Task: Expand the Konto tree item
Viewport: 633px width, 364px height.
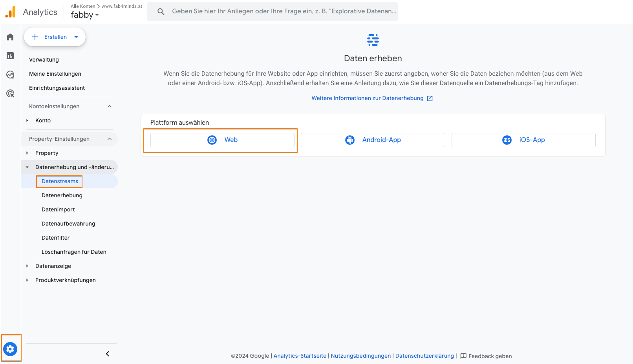Action: (27, 120)
